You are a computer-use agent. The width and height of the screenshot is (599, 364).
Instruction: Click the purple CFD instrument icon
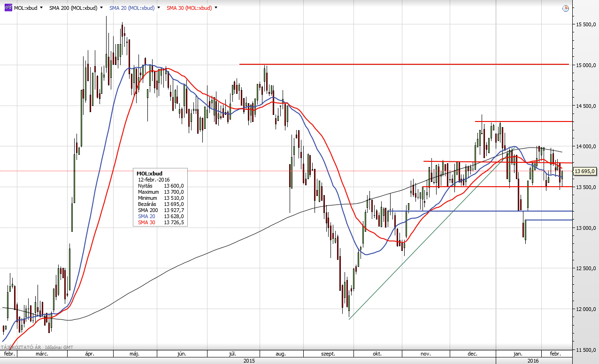coord(8,8)
